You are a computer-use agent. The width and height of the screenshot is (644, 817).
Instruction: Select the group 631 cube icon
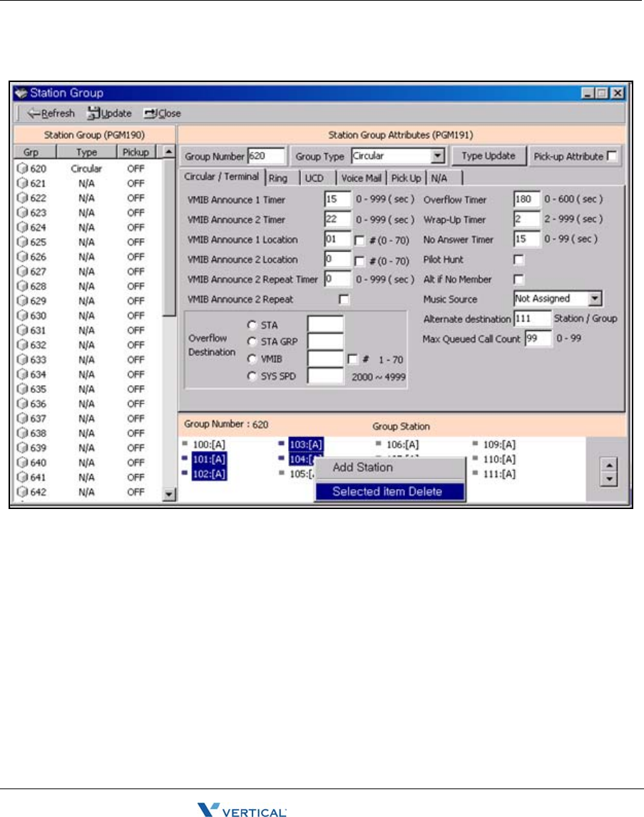22,330
